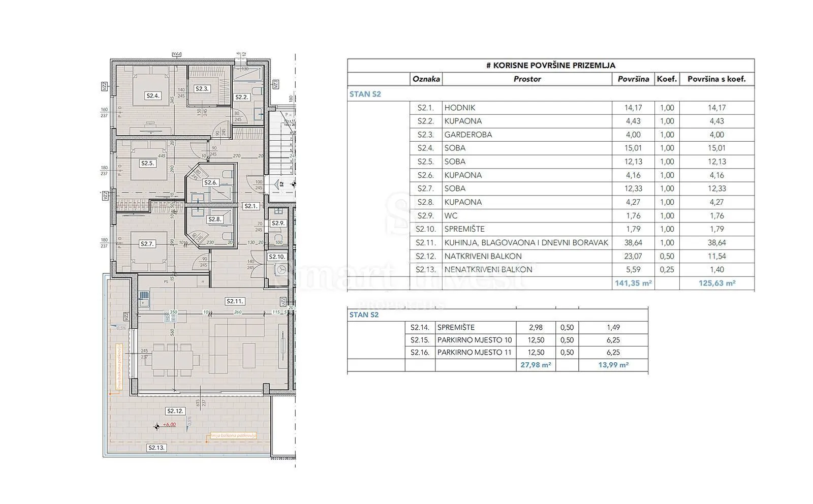Click room label 'S2.10.' on the floor plan
The height and width of the screenshot is (504, 813).
tap(277, 257)
